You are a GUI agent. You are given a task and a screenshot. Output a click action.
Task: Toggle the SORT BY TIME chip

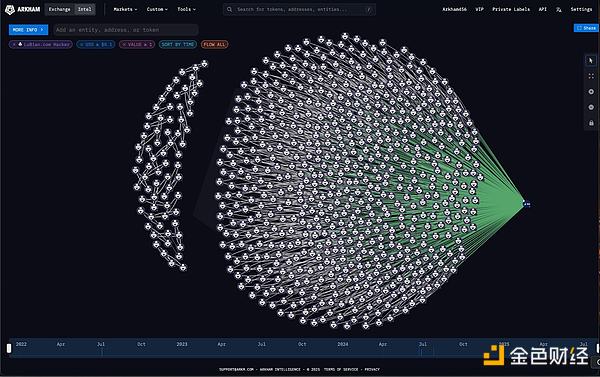coord(178,45)
